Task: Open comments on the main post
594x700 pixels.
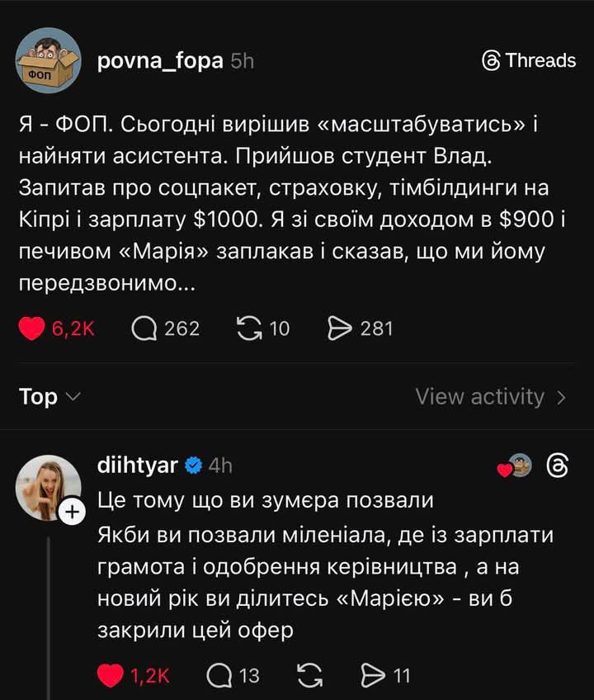Action: [x=144, y=329]
